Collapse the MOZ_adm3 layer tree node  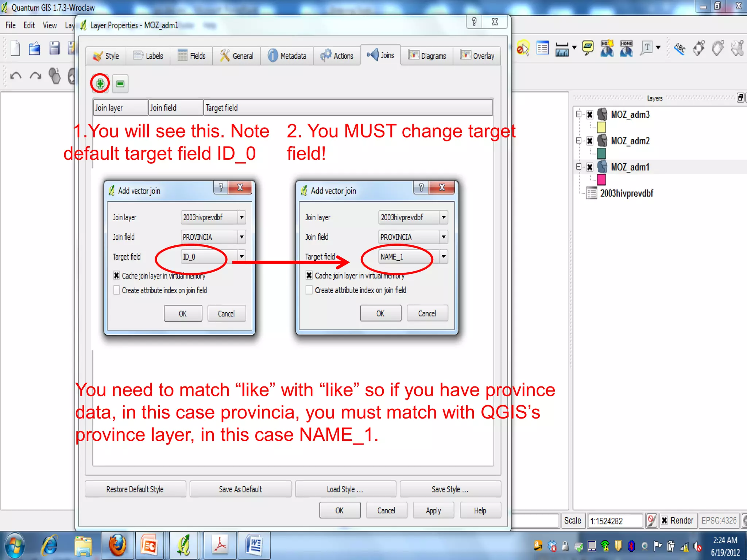(579, 114)
